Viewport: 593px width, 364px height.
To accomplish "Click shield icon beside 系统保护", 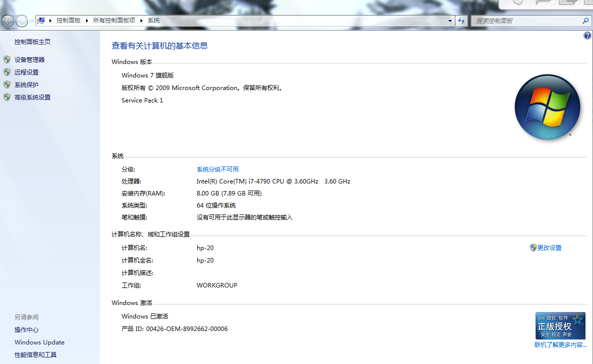I will click(x=7, y=84).
